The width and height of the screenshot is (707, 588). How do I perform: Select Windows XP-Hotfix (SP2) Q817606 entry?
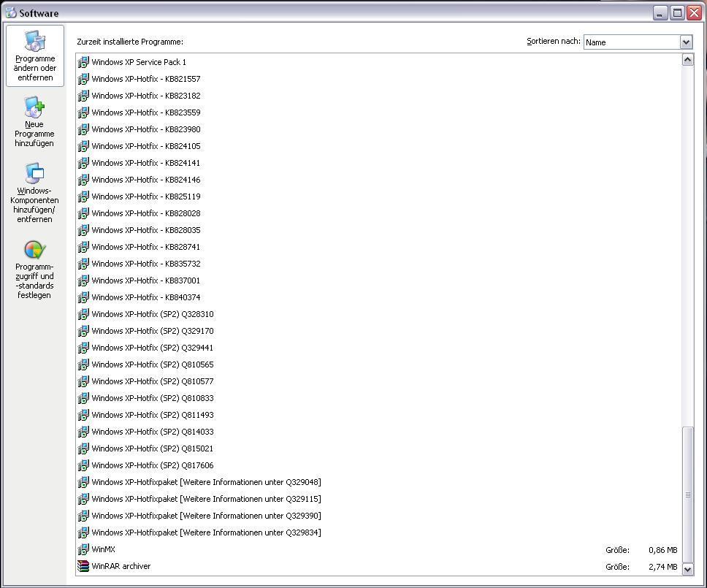pos(153,465)
